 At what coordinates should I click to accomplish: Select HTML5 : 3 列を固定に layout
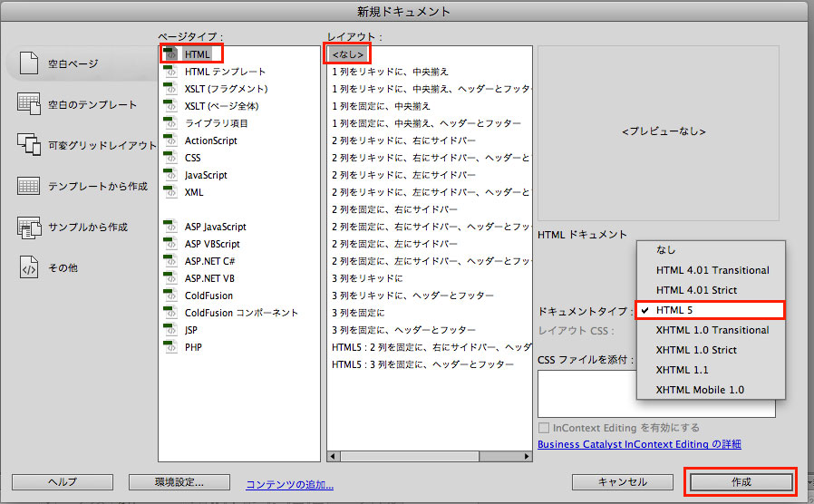pos(422,364)
